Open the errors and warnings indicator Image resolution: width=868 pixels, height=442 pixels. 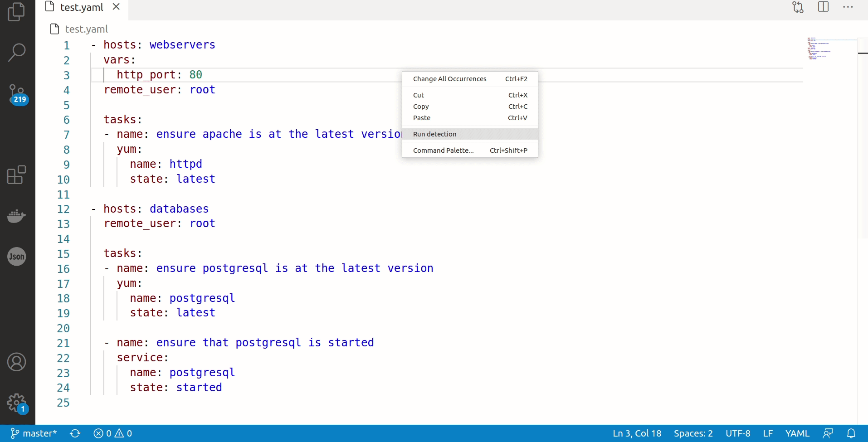coord(113,433)
